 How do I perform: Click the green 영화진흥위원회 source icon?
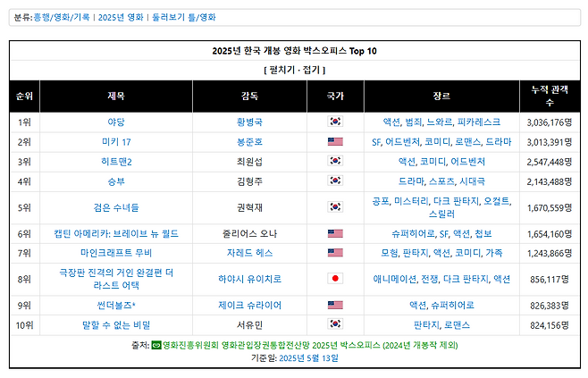click(156, 345)
